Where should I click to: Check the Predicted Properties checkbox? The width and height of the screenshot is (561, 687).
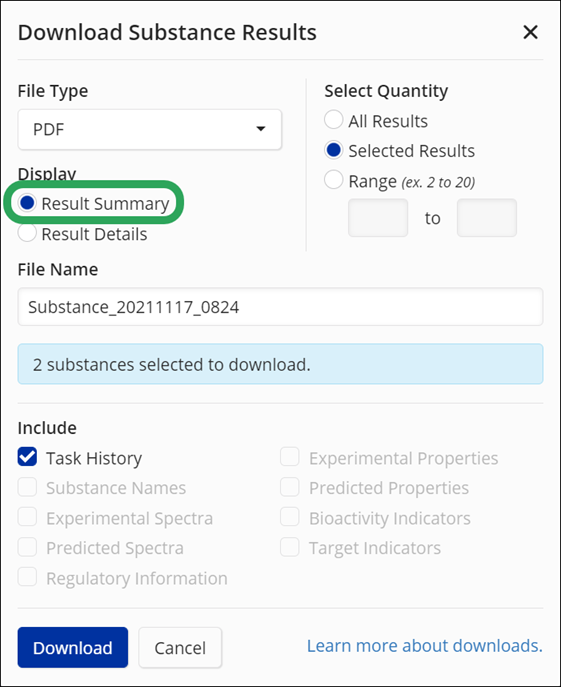coord(290,487)
